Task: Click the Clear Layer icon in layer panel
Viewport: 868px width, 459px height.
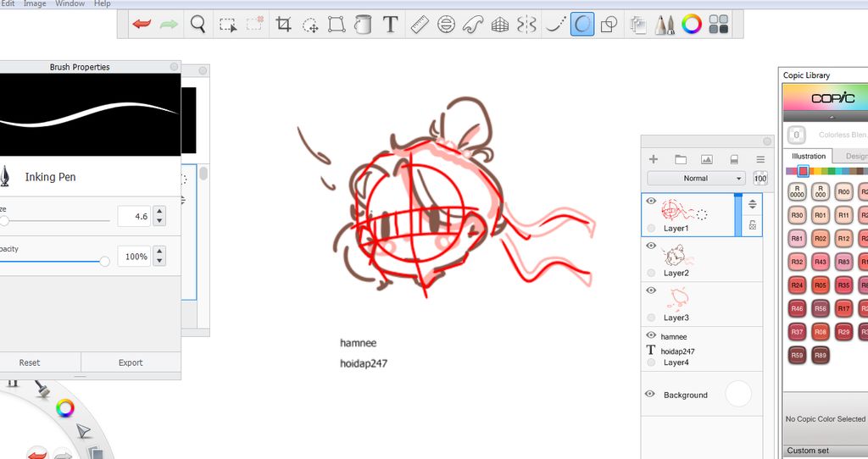Action: point(734,160)
